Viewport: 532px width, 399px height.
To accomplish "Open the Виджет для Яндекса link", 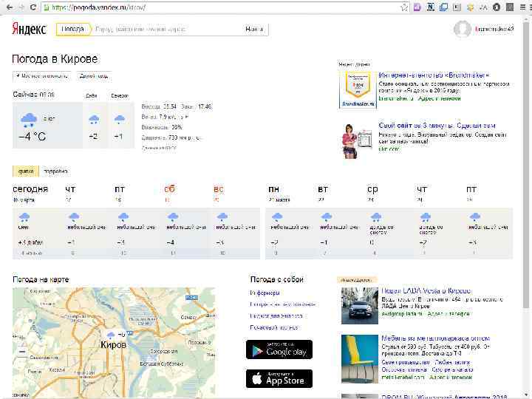I will 276,316.
